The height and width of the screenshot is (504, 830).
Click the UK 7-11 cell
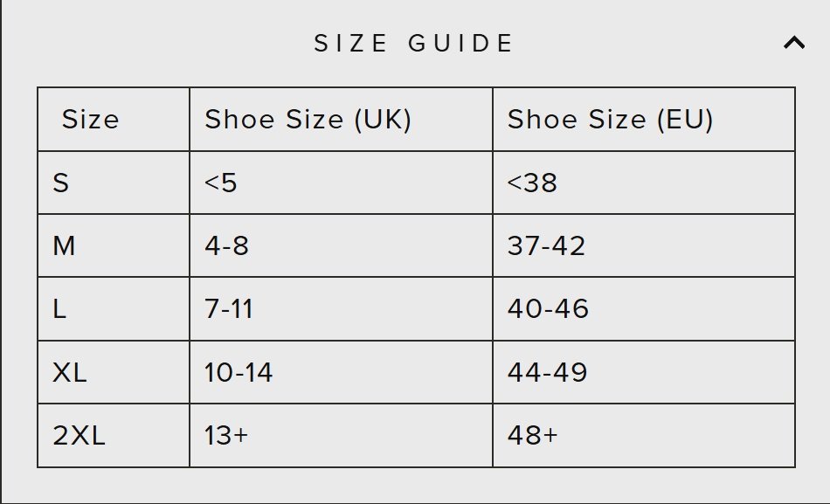tap(229, 308)
